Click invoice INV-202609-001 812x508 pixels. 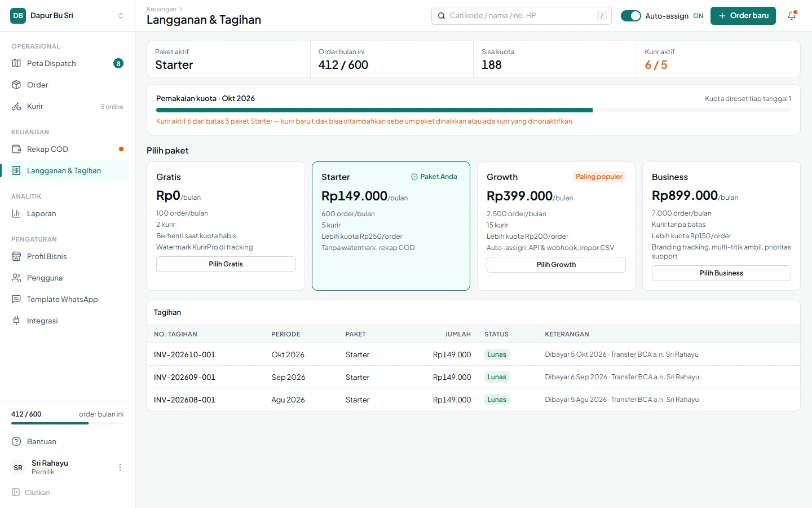[x=184, y=377]
